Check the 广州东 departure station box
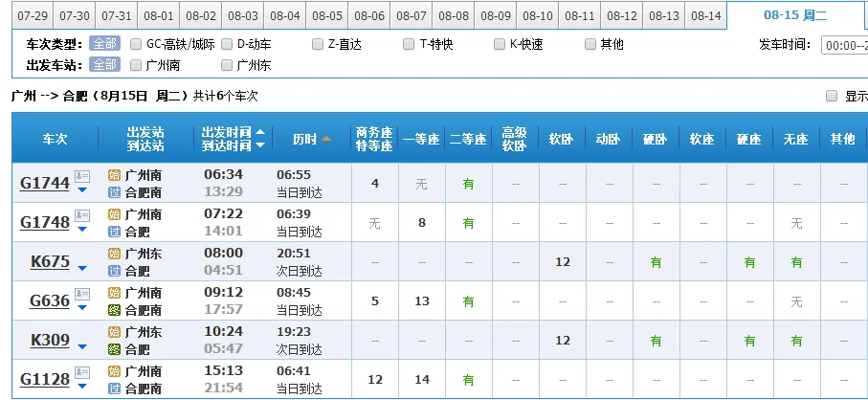Screen dimensions: 868x400 coord(227,65)
